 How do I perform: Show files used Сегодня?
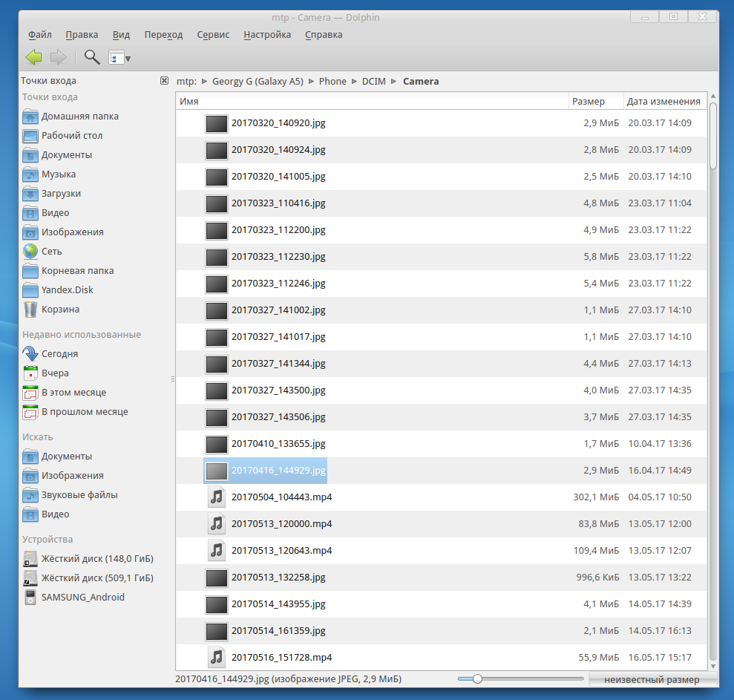(50, 354)
